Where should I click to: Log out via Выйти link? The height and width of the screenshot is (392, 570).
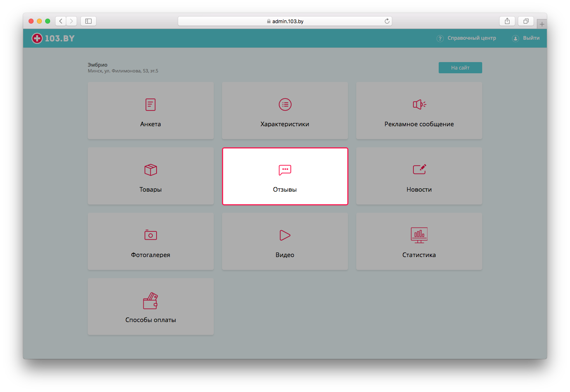(x=531, y=38)
